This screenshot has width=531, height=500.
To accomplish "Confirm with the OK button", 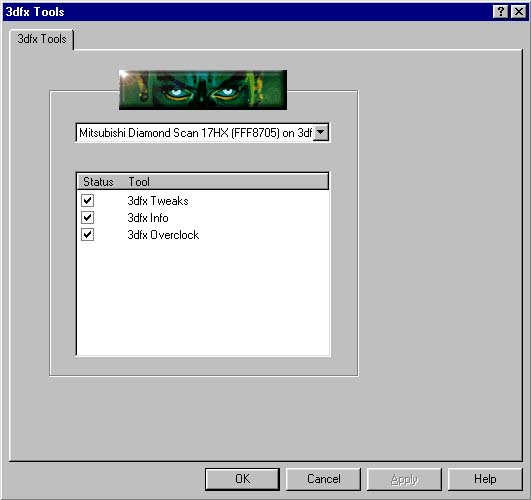I will (242, 479).
